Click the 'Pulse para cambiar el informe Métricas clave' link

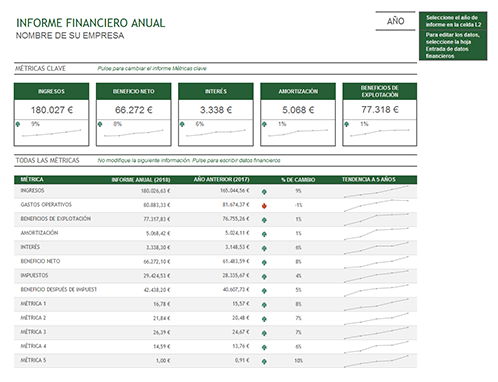click(152, 68)
